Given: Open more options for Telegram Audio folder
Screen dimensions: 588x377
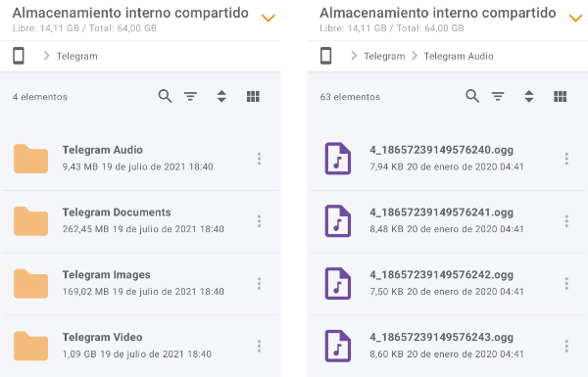Looking at the screenshot, I should 259,159.
